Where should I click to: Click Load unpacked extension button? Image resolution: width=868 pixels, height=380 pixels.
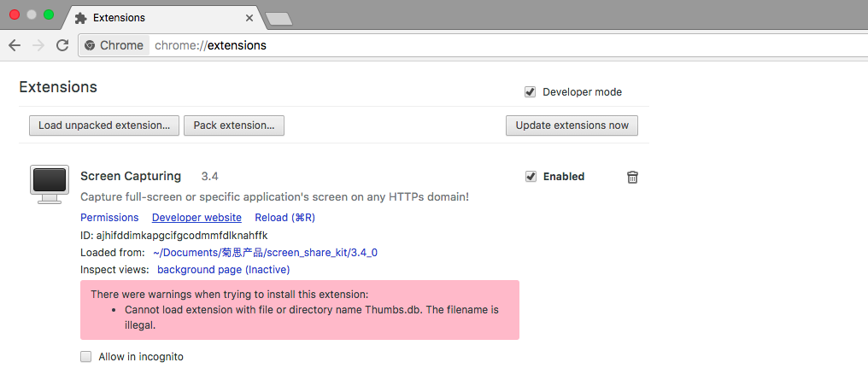point(104,126)
